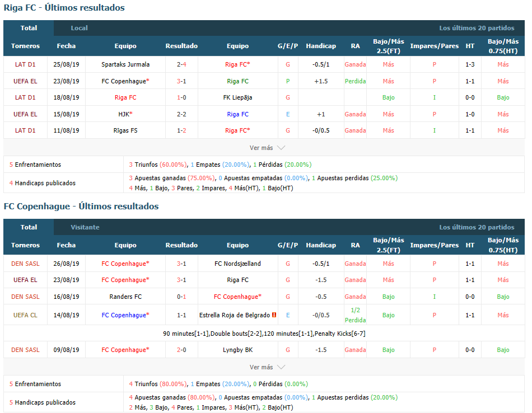Click LAT D1 tournament in 25/08/19 row
Image resolution: width=532 pixels, height=413 pixels.
coord(25,64)
